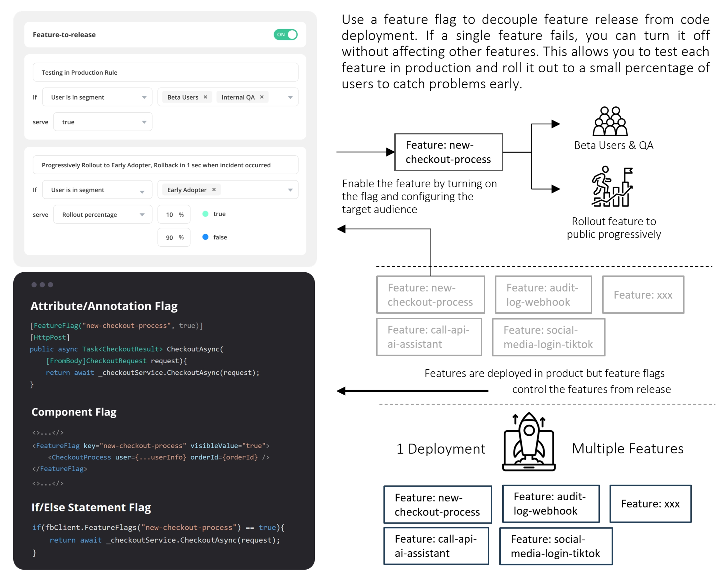Click the if(fbClient.FeatureFlags code line
Screen dimensions: 728x581
(158, 527)
